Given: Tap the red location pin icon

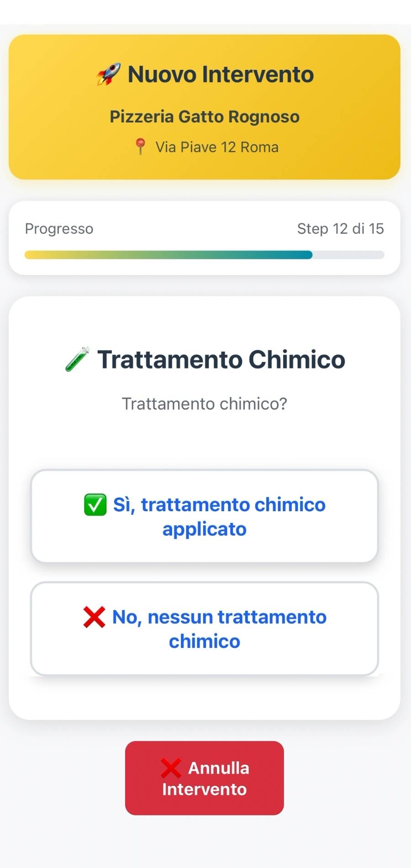Looking at the screenshot, I should click(x=140, y=147).
